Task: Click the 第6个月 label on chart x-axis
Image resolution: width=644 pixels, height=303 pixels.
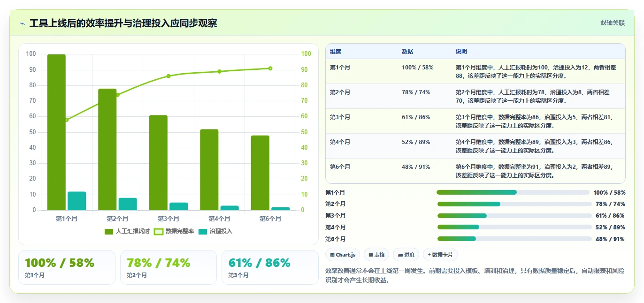Action: click(x=270, y=219)
